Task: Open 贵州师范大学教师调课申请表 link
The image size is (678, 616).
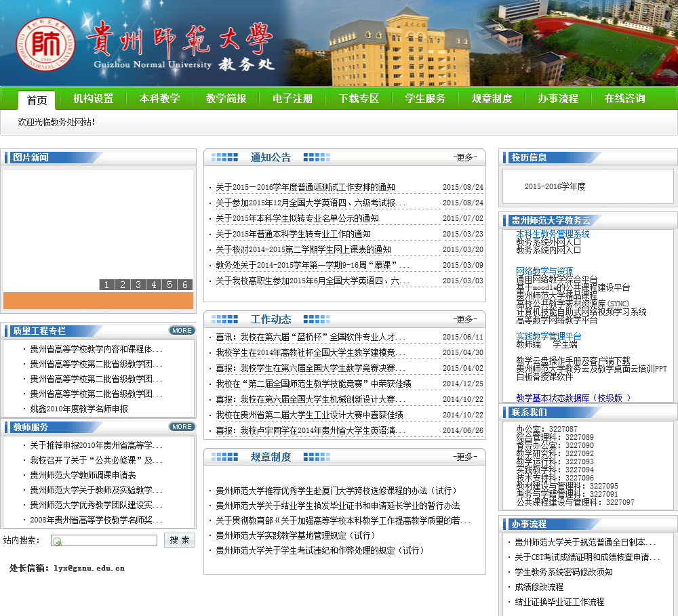Action: [x=83, y=475]
